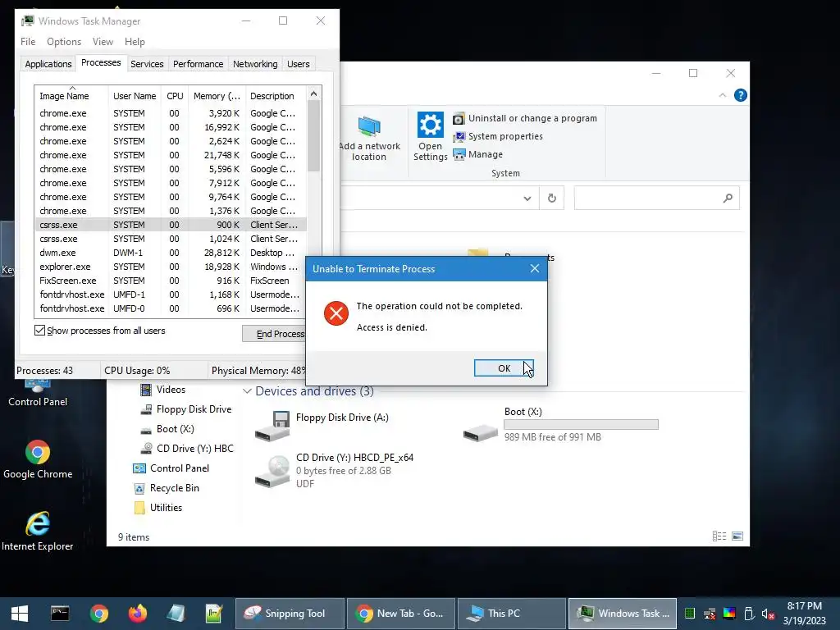
Task: Switch to the Applications tab
Action: pos(48,64)
